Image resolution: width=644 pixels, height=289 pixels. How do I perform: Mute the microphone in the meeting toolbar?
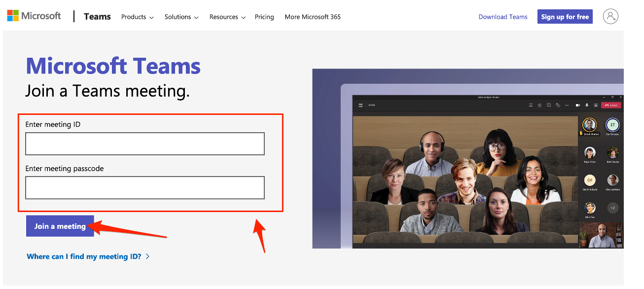click(586, 105)
